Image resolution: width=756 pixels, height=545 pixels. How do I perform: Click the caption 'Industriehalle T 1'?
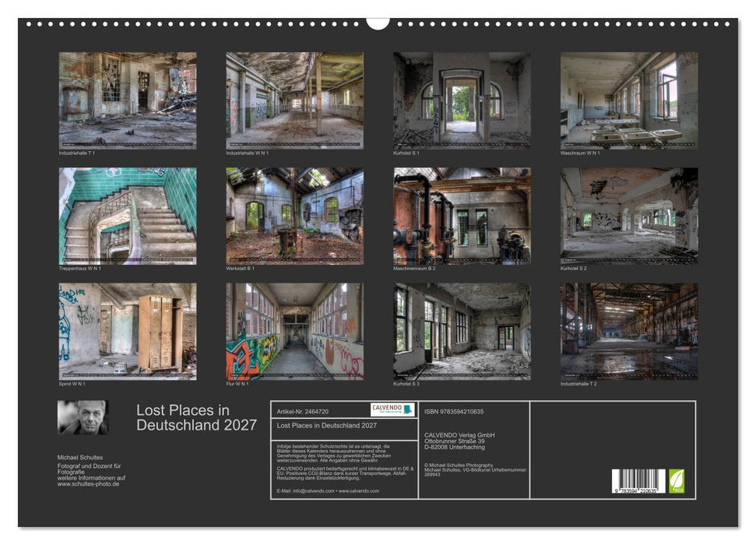(76, 153)
